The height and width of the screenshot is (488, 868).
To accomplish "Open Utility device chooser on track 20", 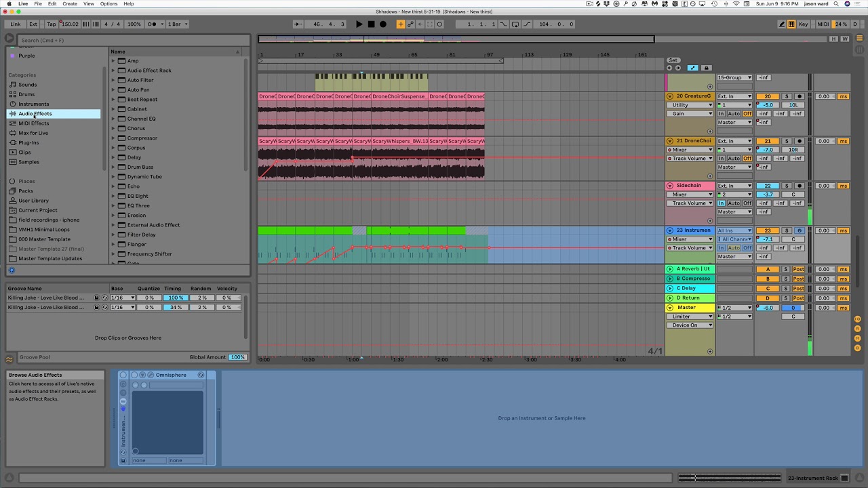I will (690, 105).
